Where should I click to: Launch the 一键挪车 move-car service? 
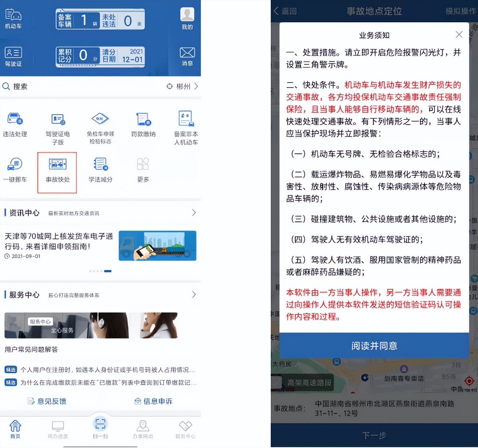(x=15, y=170)
